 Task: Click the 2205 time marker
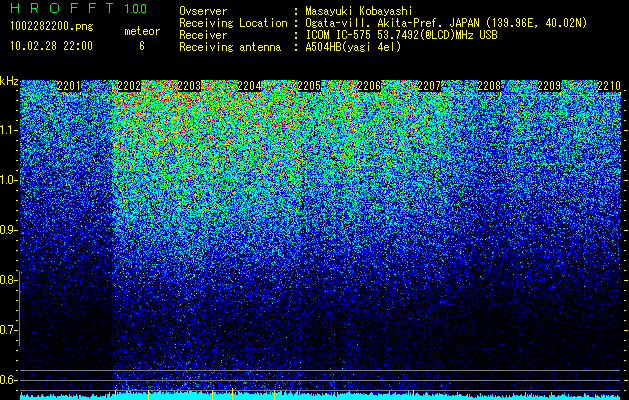tap(309, 86)
